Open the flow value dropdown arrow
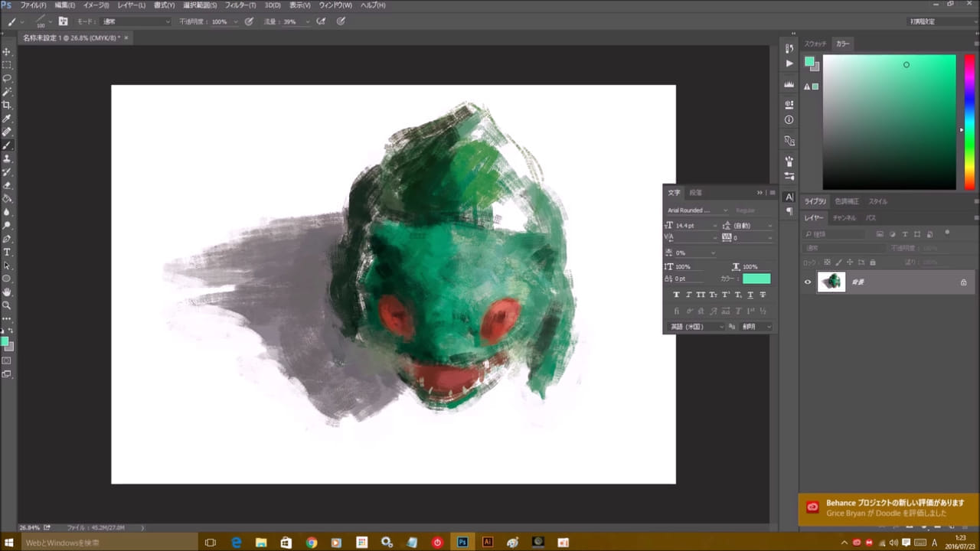Viewport: 980px width, 551px height. click(x=308, y=21)
